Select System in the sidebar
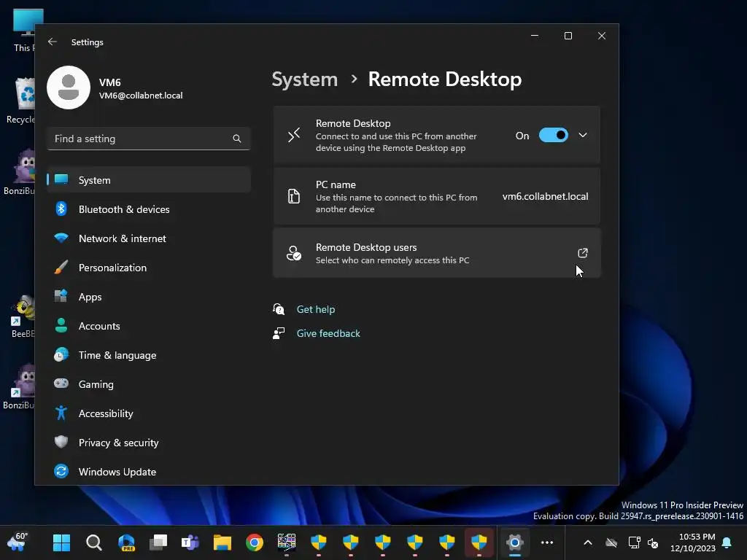The width and height of the screenshot is (747, 560). [x=149, y=180]
